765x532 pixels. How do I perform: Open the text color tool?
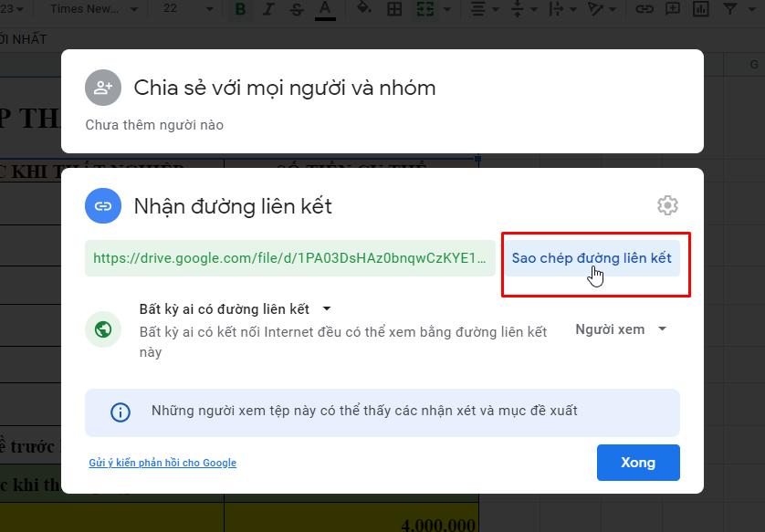coord(326,10)
